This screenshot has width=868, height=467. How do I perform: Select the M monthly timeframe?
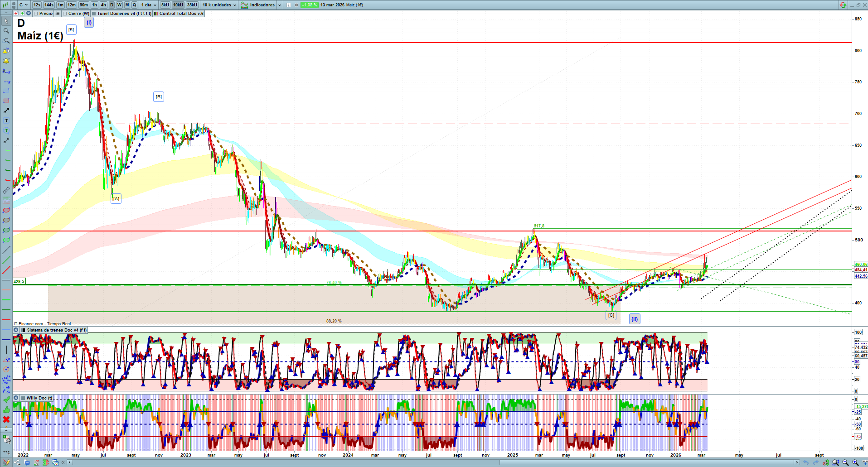coord(127,5)
